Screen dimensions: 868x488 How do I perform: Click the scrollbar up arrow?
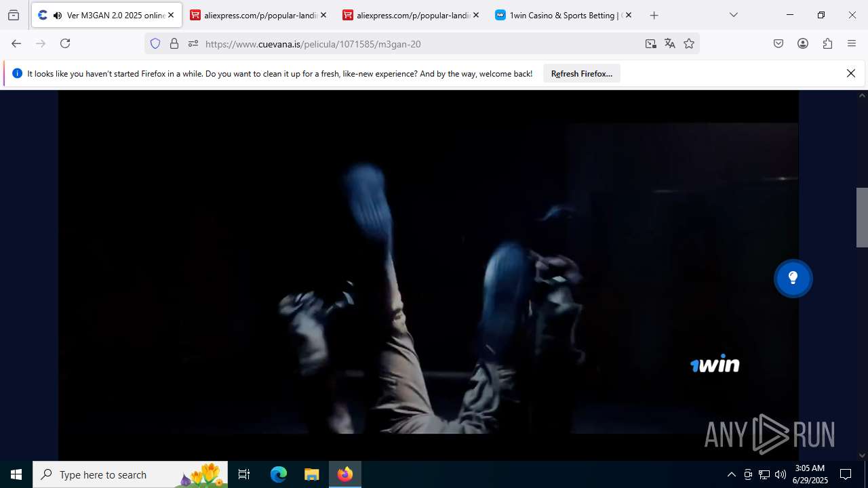[862, 96]
